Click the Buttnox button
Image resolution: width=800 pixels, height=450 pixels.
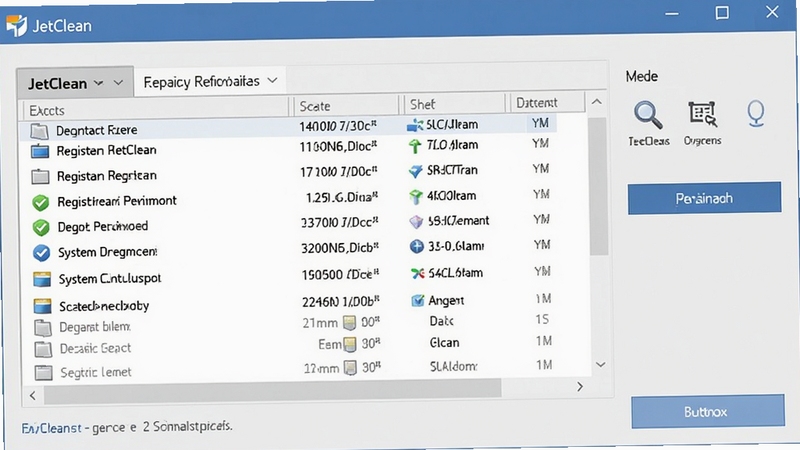pyautogui.click(x=708, y=411)
